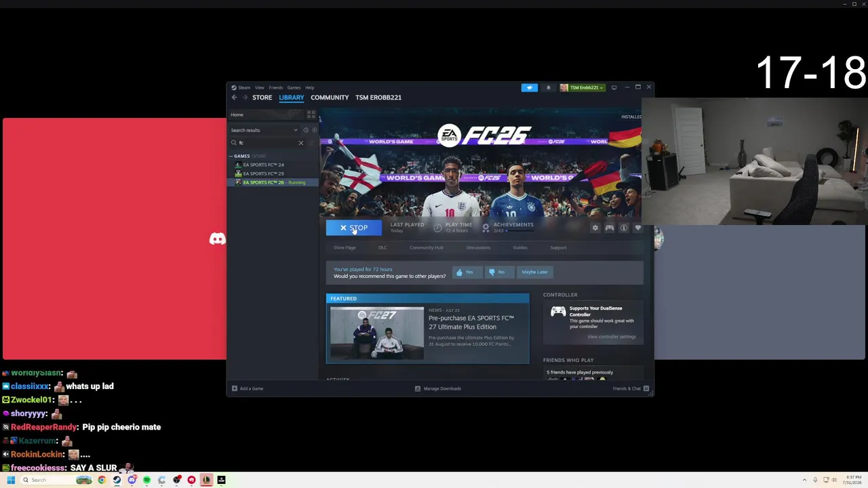This screenshot has height=488, width=868.
Task: Open advanced library filter options icon
Action: [x=312, y=143]
